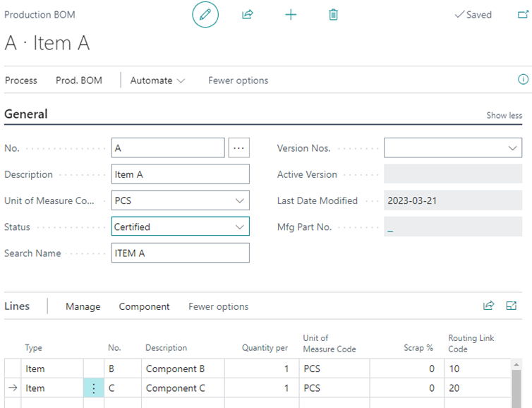Screen dimensions: 532x408
Task: Click PCS unit cell on Component C row
Action: click(x=334, y=388)
